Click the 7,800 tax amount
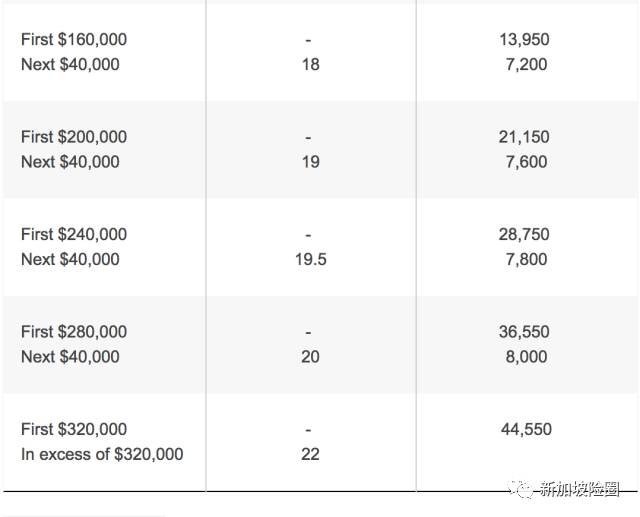The width and height of the screenshot is (640, 517). point(526,259)
